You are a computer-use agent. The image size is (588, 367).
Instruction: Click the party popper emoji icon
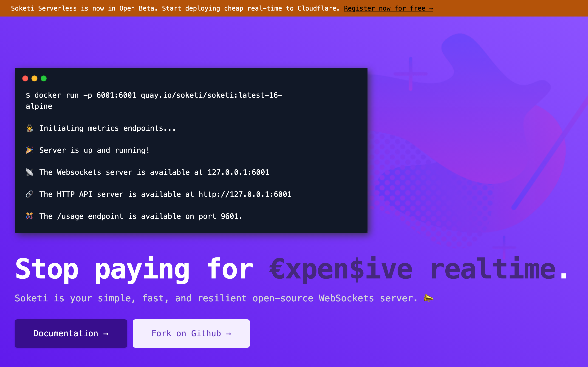29,150
